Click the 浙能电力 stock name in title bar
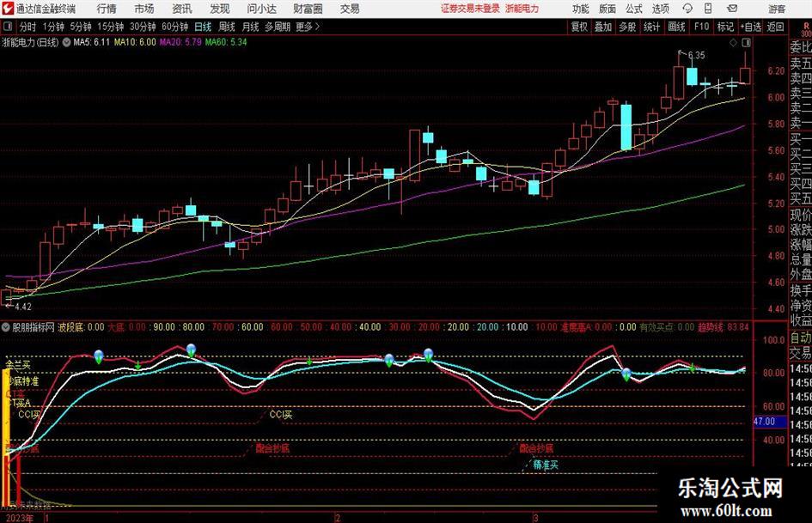Screen dimensions: 812x523 tap(522, 9)
